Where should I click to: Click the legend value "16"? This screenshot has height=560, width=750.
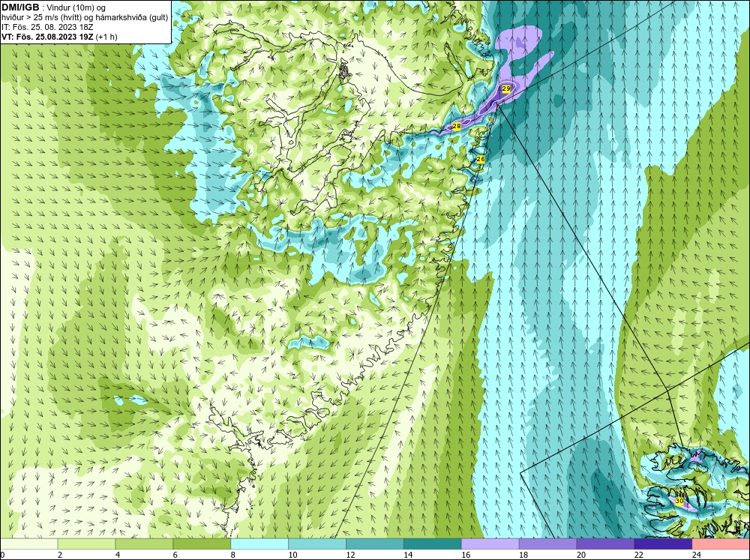tap(466, 555)
